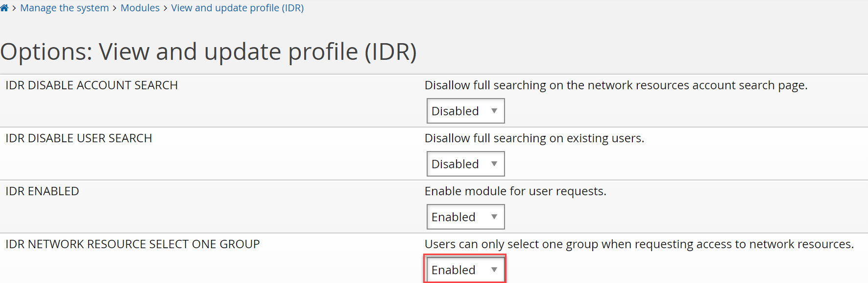The width and height of the screenshot is (868, 283).
Task: Click the IDR DISABLE ACCOUNT SEARCH label
Action: point(91,85)
